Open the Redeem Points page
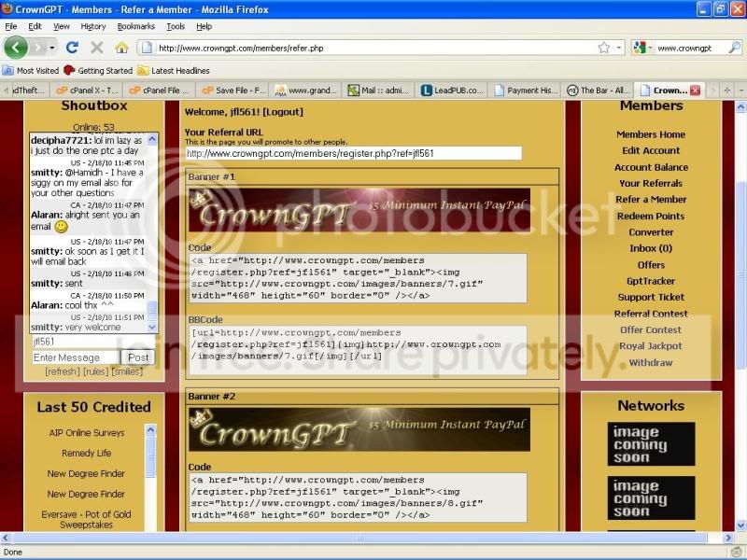This screenshot has height=560, width=747. (651, 217)
